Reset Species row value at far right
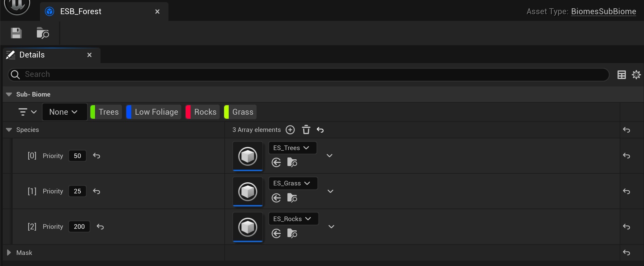Image resolution: width=644 pixels, height=266 pixels. pyautogui.click(x=626, y=130)
